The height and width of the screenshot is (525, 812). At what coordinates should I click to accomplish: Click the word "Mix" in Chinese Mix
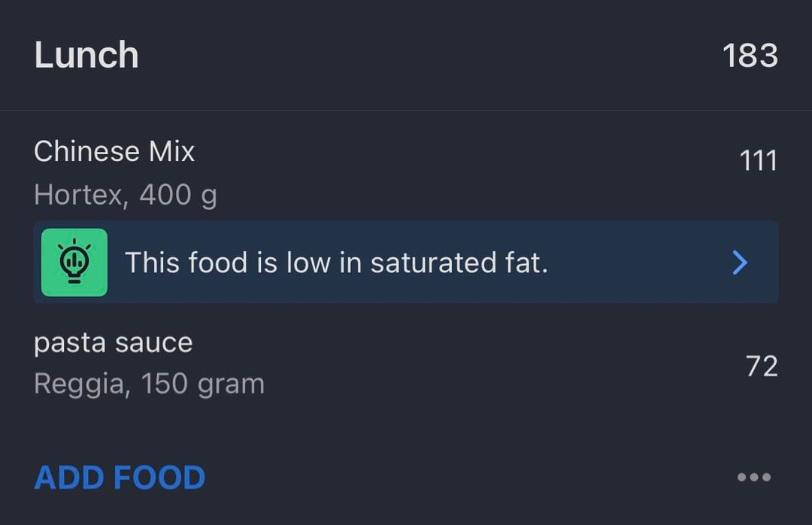pyautogui.click(x=171, y=152)
